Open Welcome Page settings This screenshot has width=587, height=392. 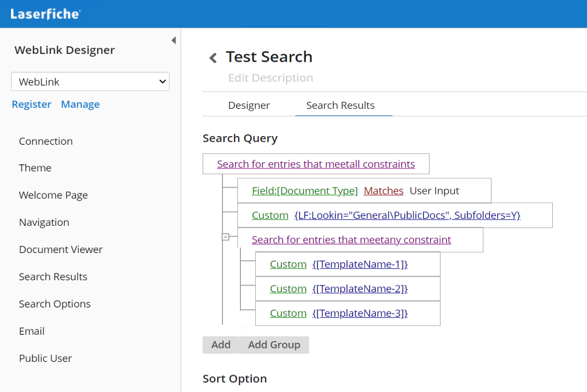coord(53,195)
